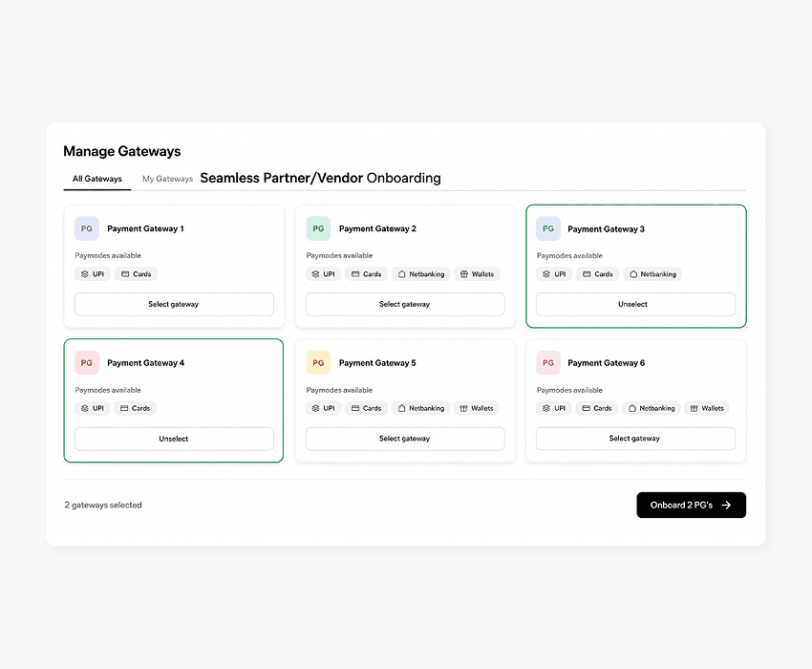Unselect Payment Gateway 4

(174, 439)
